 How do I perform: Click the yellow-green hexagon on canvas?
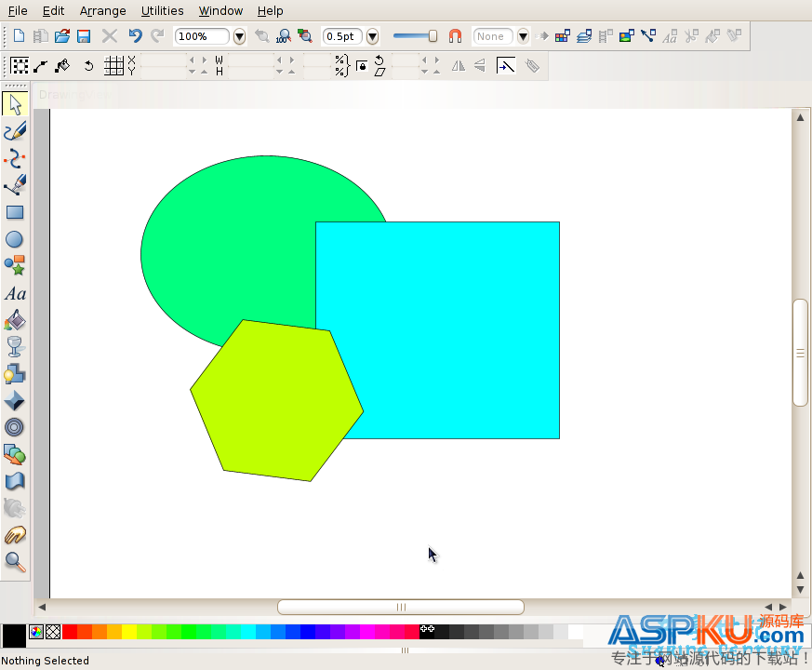pos(276,400)
